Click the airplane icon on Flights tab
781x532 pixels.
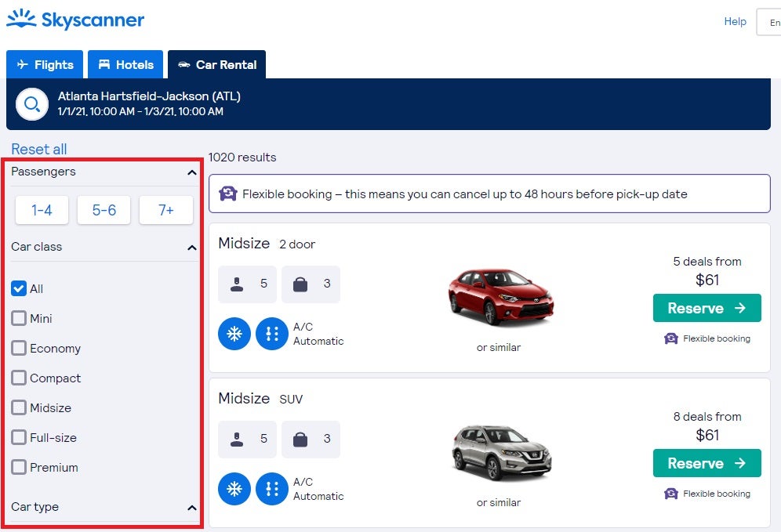23,64
